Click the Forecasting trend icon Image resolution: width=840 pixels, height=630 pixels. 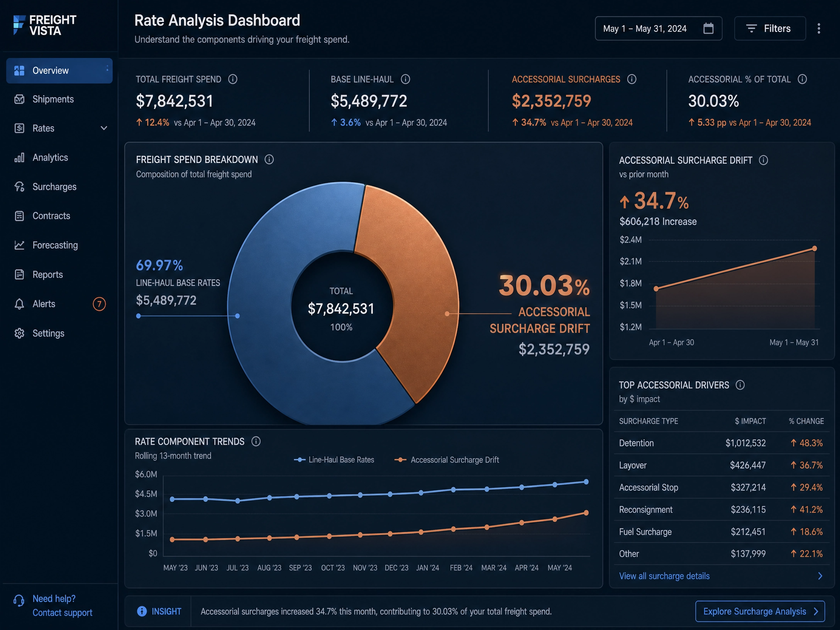click(x=19, y=246)
